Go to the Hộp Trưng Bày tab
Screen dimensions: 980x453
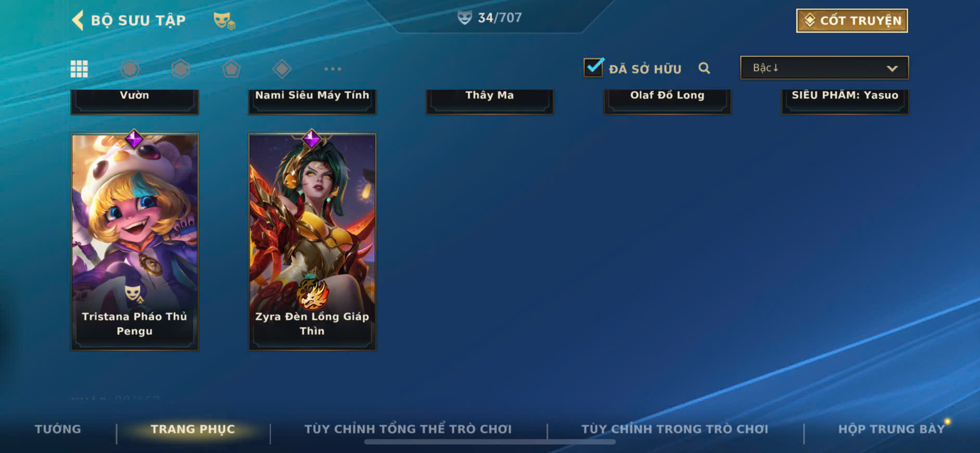pyautogui.click(x=891, y=429)
